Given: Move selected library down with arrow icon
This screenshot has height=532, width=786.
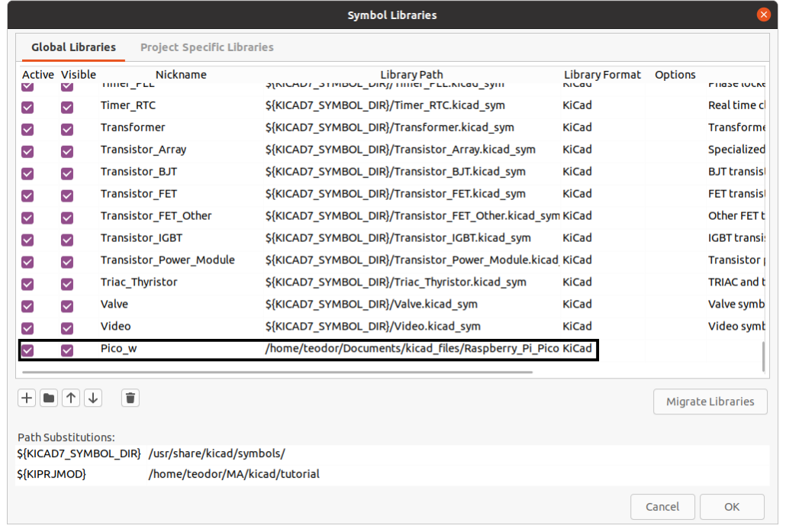Looking at the screenshot, I should pyautogui.click(x=93, y=398).
